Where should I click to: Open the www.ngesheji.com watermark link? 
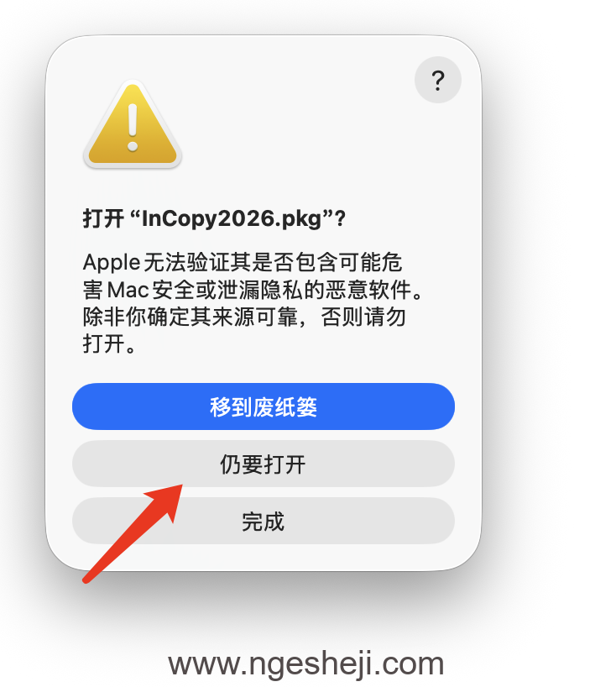coord(306,663)
